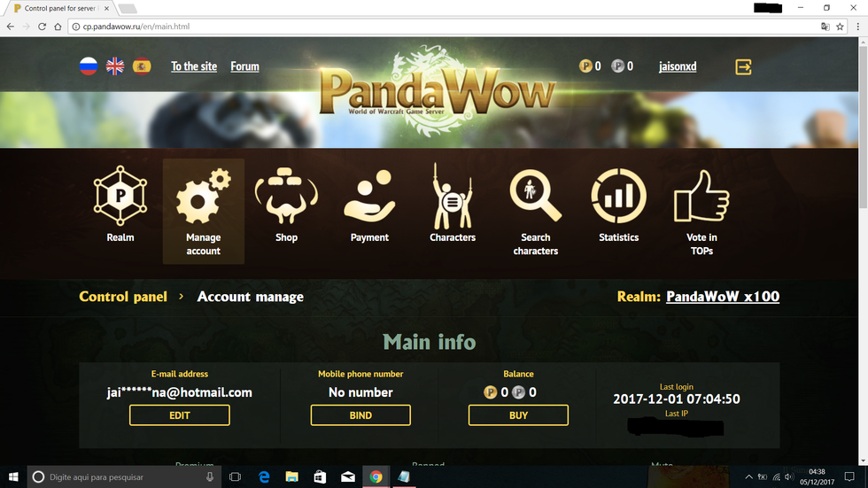Select the 'No number' phone text
Viewport: 868px width, 488px height.
(x=360, y=392)
